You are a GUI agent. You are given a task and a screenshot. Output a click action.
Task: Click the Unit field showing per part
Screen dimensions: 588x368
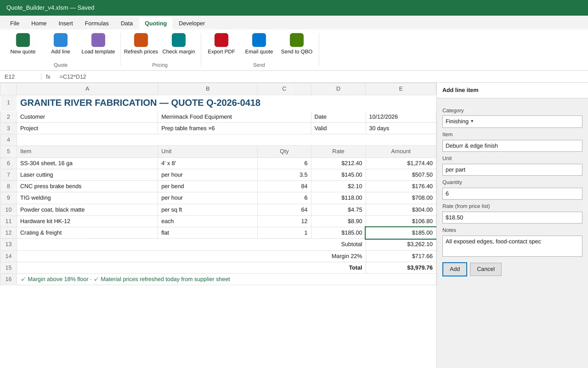512,170
